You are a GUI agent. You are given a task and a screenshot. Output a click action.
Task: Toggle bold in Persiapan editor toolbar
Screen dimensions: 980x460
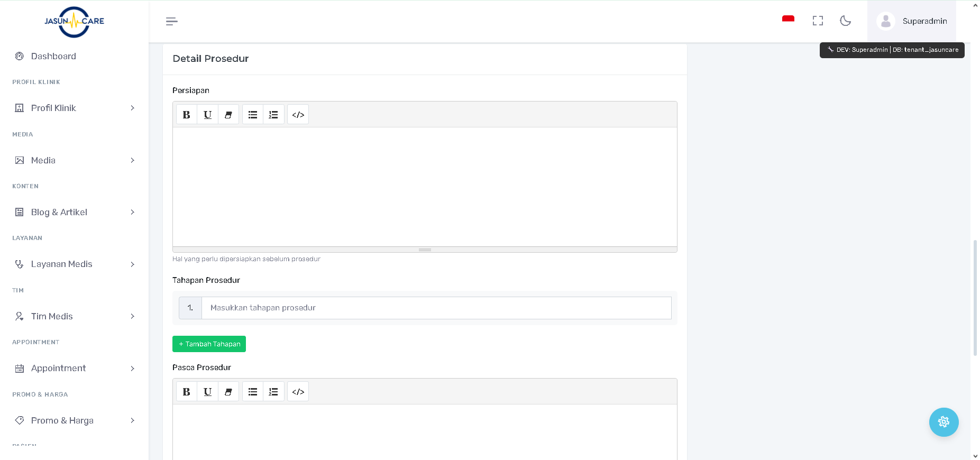pyautogui.click(x=186, y=115)
